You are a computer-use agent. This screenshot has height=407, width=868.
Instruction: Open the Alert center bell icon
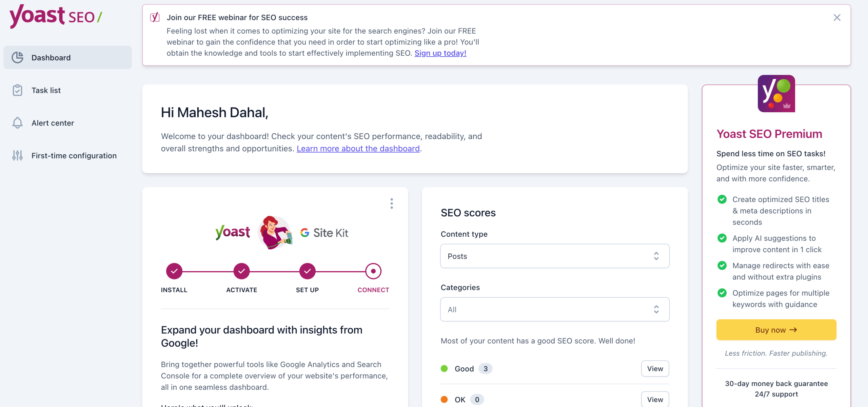(17, 123)
